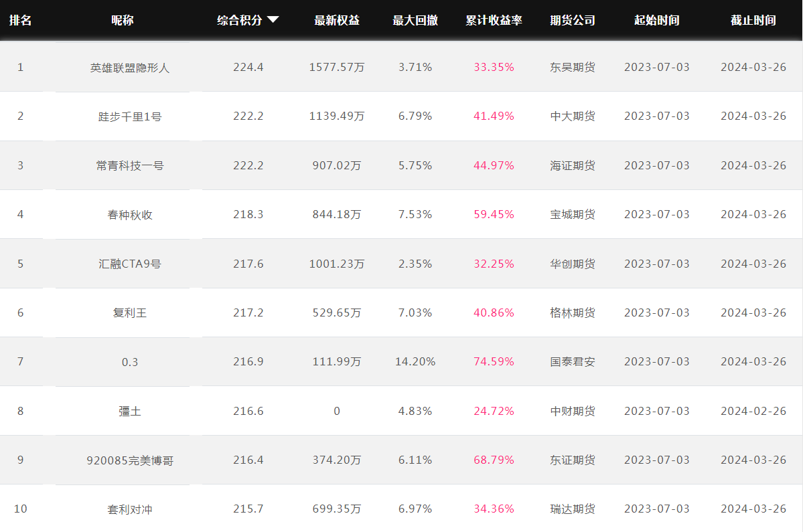Open nickname 春种秋收

point(129,215)
